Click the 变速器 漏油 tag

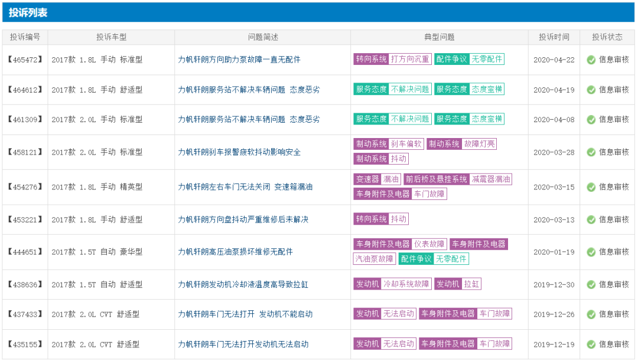pyautogui.click(x=377, y=179)
